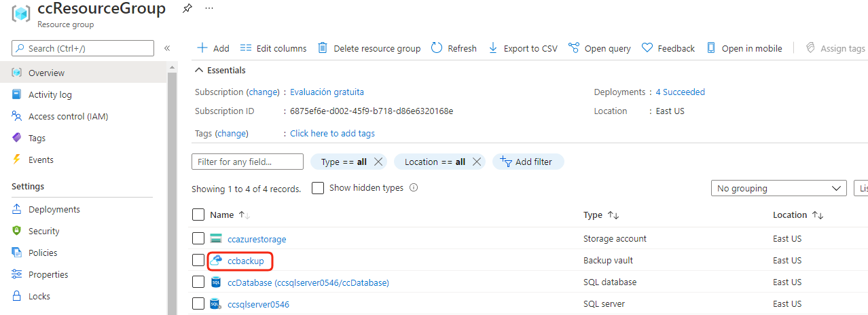Image resolution: width=868 pixels, height=315 pixels.
Task: Click Open in mobile
Action: (x=744, y=48)
